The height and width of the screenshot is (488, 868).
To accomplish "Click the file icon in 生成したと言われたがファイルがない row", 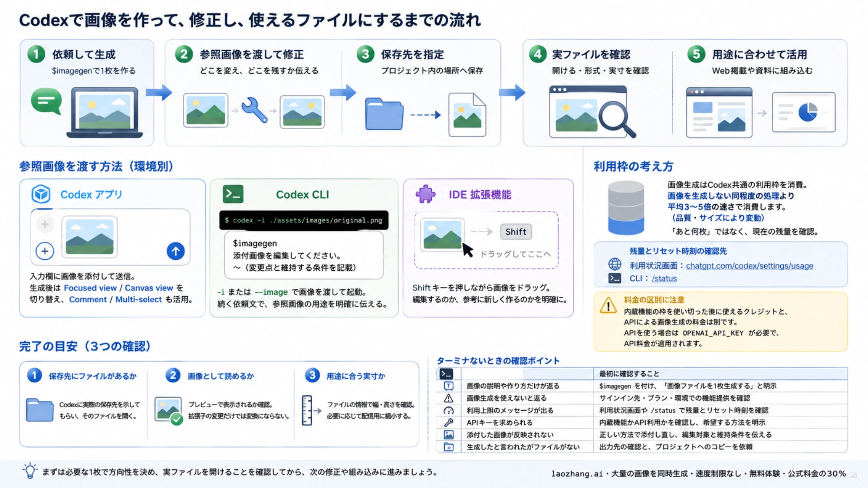I will pyautogui.click(x=448, y=447).
